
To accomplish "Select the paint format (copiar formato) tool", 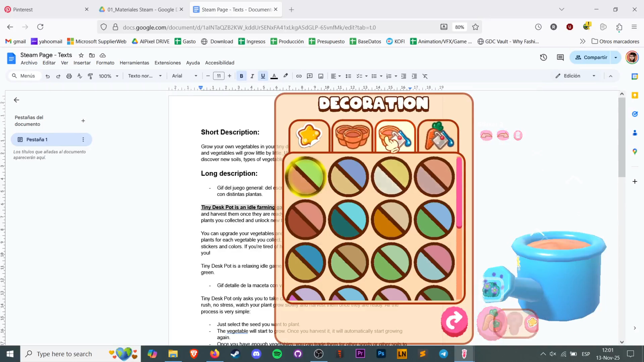I will [x=90, y=76].
